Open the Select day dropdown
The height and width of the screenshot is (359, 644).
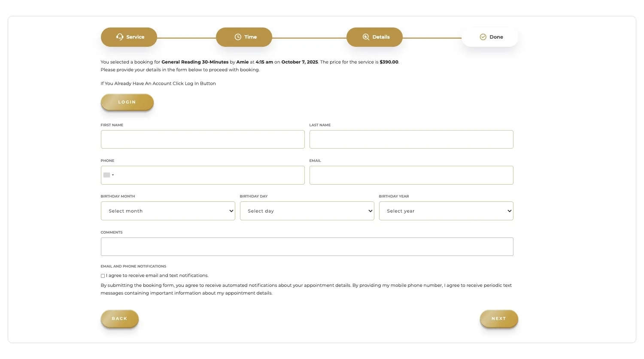pyautogui.click(x=307, y=211)
